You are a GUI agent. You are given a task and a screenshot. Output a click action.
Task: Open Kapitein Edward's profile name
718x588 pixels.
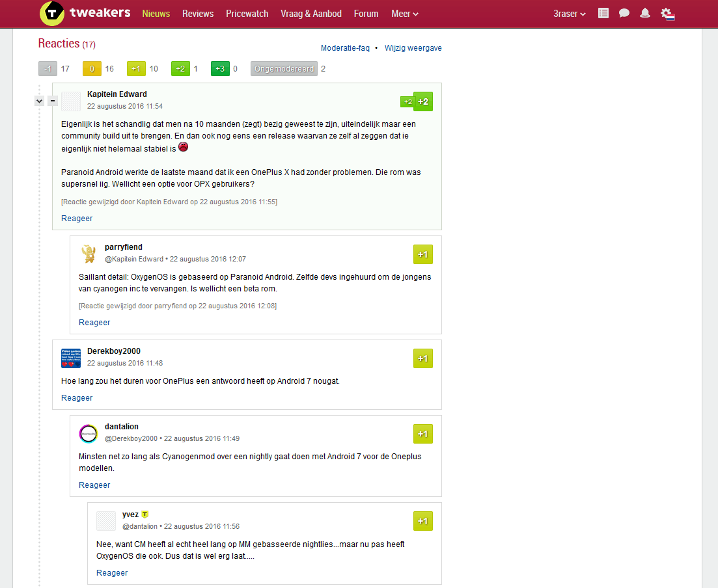117,94
